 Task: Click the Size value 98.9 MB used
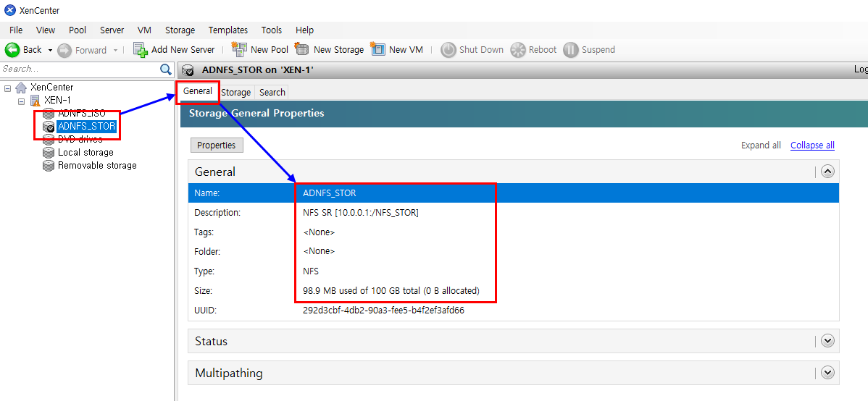pos(391,290)
